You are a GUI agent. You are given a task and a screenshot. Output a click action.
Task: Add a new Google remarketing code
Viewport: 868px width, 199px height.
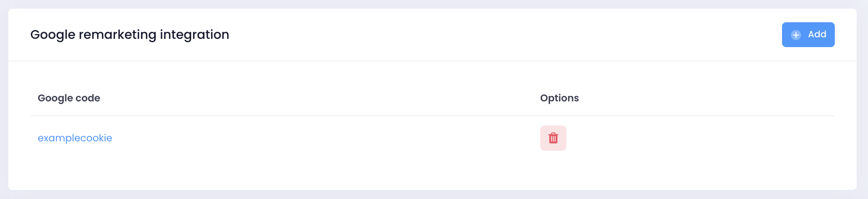(x=808, y=35)
